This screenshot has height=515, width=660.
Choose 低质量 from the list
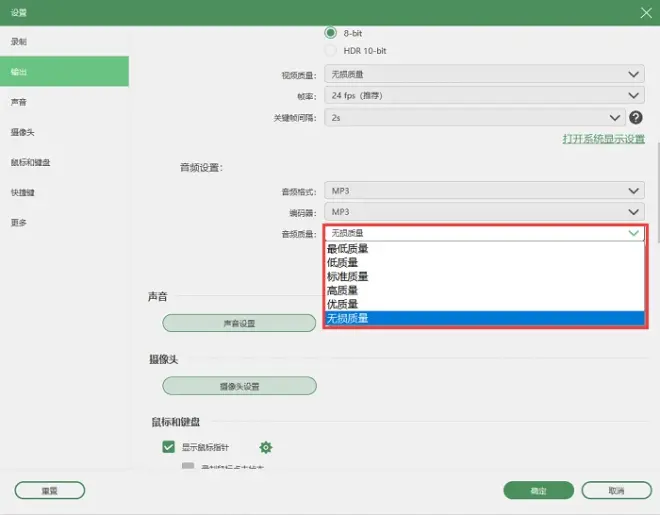point(485,263)
